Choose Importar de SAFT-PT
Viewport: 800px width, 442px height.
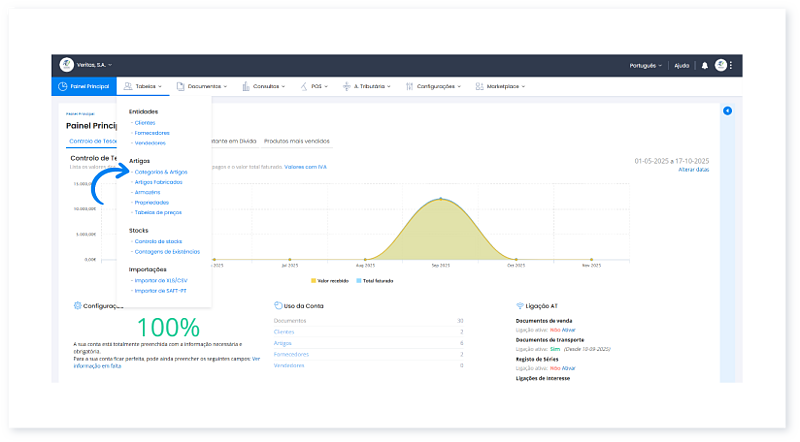pos(160,290)
